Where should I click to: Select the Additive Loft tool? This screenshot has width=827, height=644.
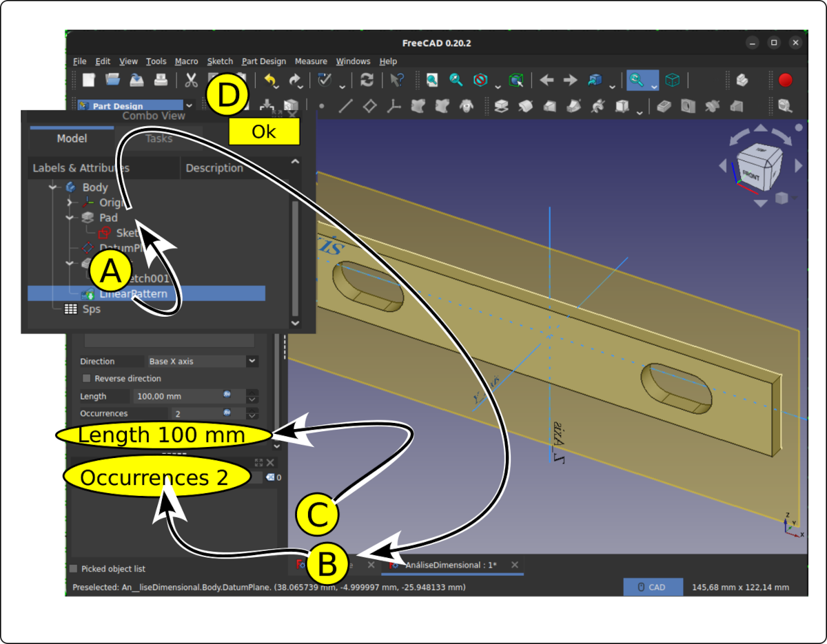tap(550, 106)
